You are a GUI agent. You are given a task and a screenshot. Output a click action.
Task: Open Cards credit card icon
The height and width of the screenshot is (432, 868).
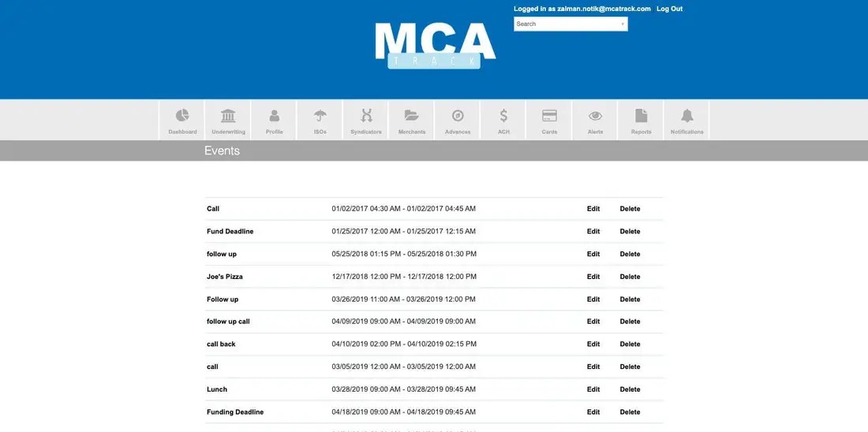coord(549,116)
